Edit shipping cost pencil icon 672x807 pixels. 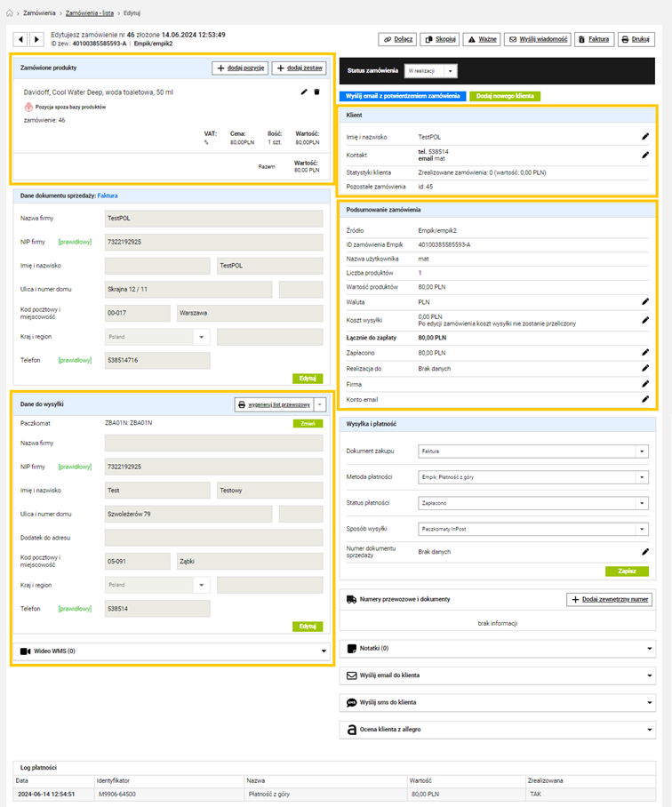tap(645, 320)
